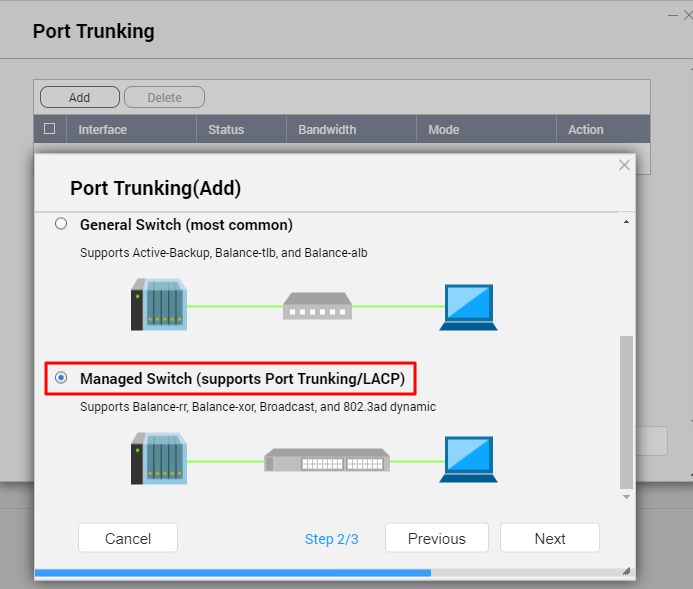The image size is (693, 589).
Task: Close the Port Trunking(Add) dialog
Action: point(625,165)
